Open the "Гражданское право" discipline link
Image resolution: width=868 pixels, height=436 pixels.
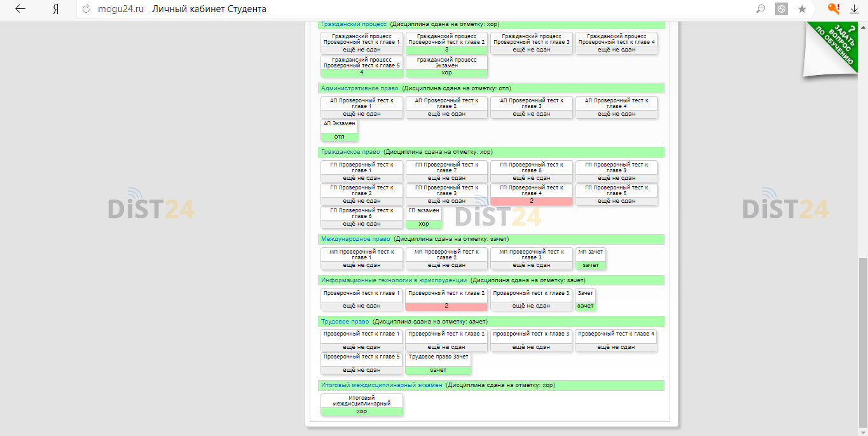[x=350, y=153]
